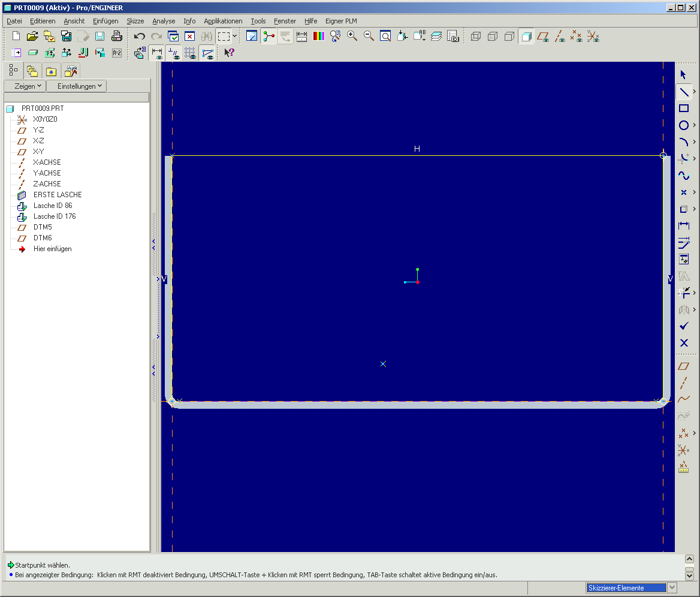
Task: Select ERSTE LASCHE in model tree
Action: [x=58, y=195]
